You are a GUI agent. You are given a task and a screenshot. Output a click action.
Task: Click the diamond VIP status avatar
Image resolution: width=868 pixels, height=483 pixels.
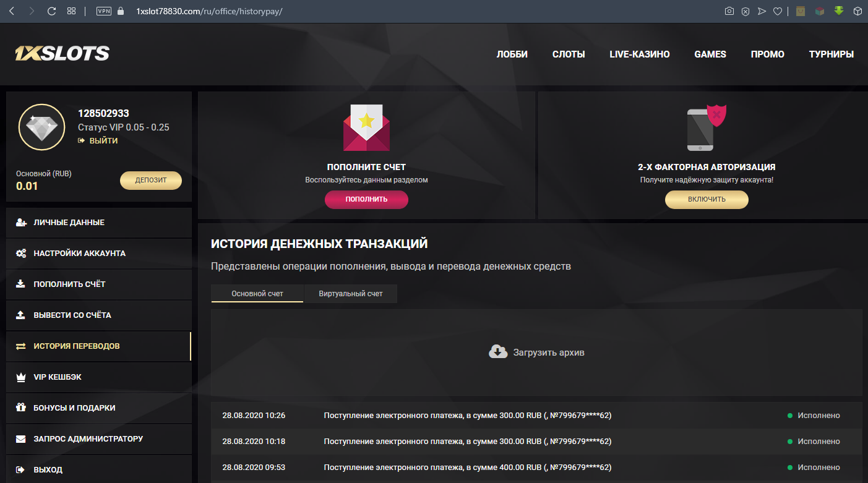coord(42,127)
